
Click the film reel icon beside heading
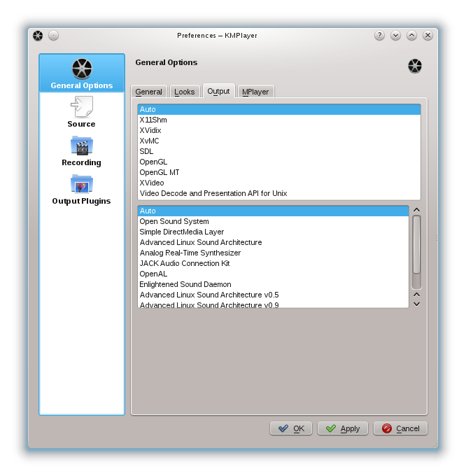tap(415, 66)
